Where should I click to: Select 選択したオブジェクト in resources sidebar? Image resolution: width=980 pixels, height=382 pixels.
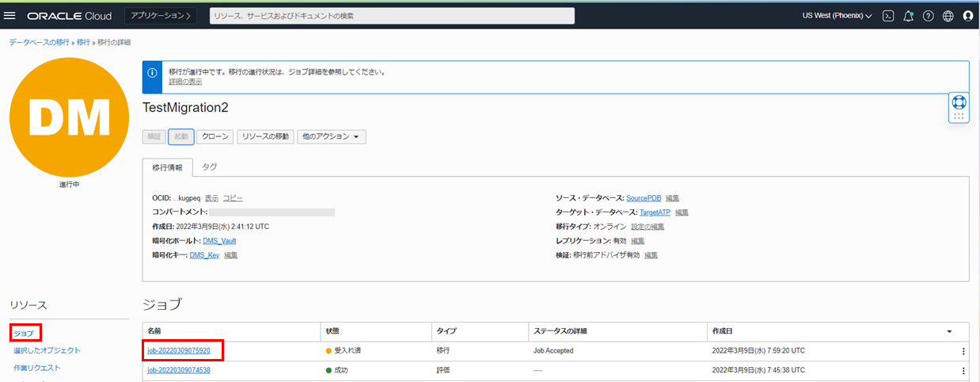click(x=47, y=350)
